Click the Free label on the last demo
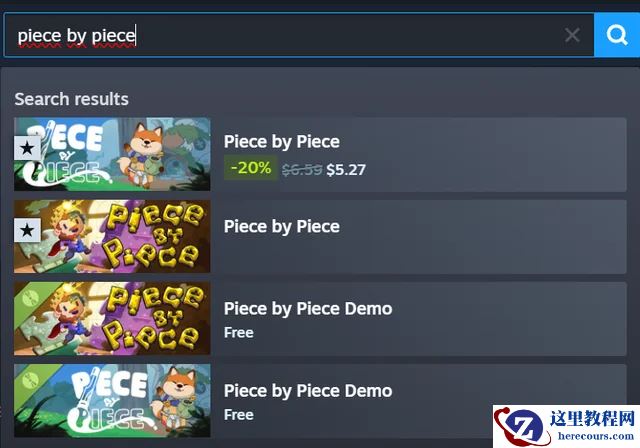 (x=239, y=415)
